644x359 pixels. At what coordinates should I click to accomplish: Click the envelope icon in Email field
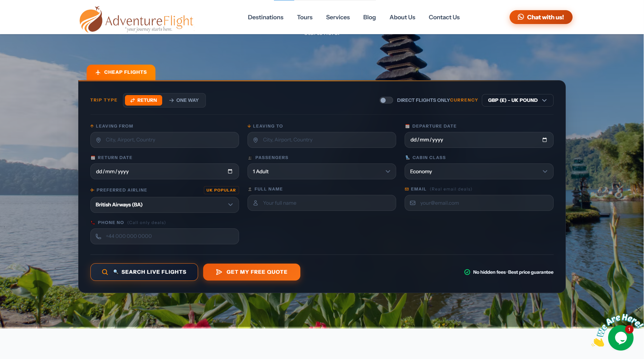pyautogui.click(x=413, y=203)
